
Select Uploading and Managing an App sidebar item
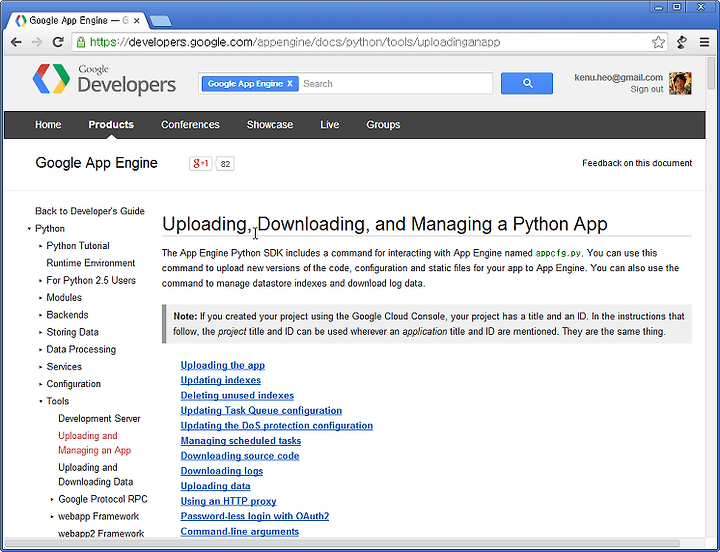coord(95,443)
